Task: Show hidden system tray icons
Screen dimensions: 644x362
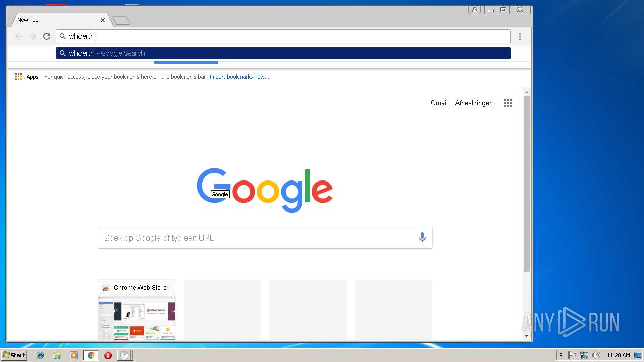Action: click(x=561, y=355)
